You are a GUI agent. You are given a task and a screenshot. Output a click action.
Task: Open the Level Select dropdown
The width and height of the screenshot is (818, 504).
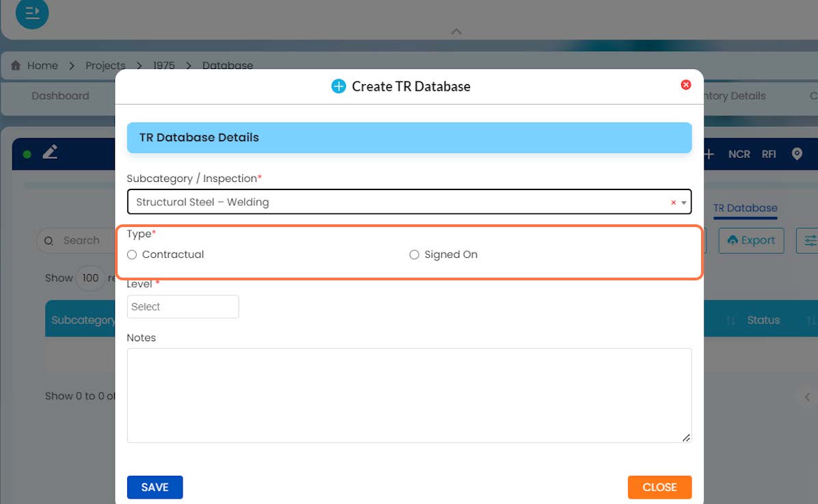pyautogui.click(x=183, y=307)
